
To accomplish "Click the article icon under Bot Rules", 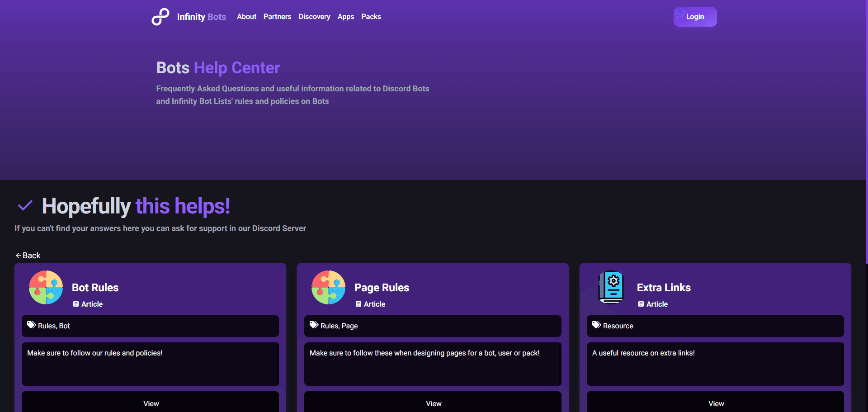I will (x=76, y=304).
